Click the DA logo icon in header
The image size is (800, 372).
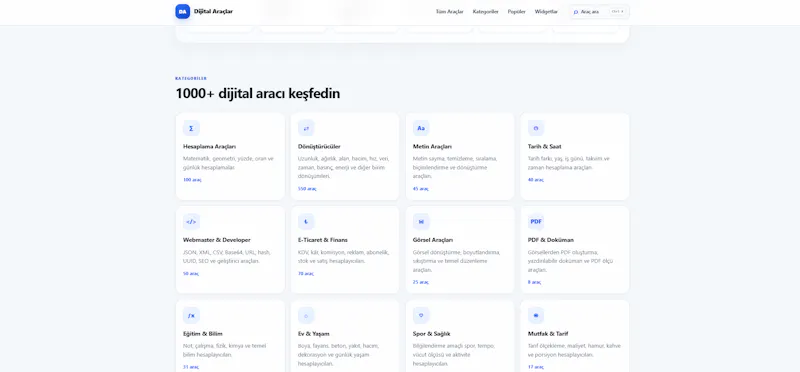183,11
